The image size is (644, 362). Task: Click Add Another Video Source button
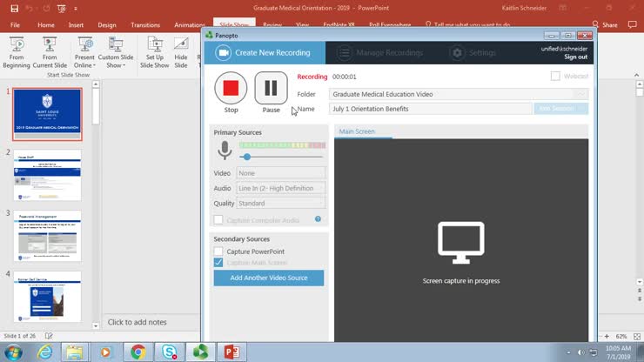tap(268, 278)
